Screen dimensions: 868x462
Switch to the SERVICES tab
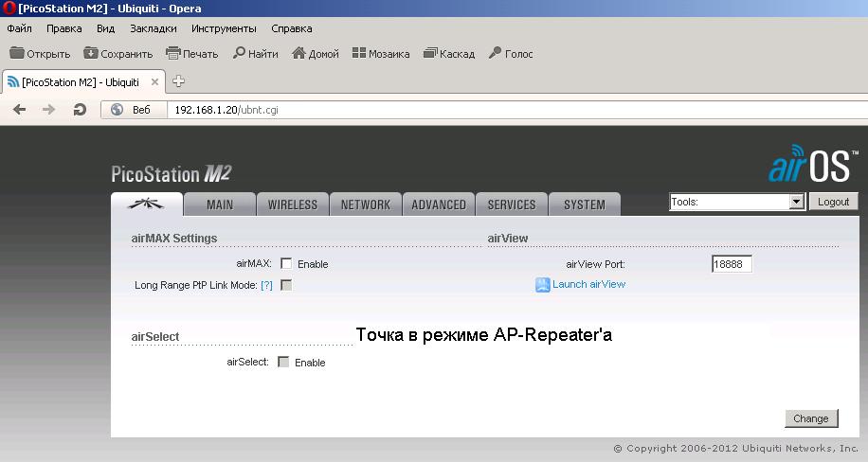click(x=512, y=204)
